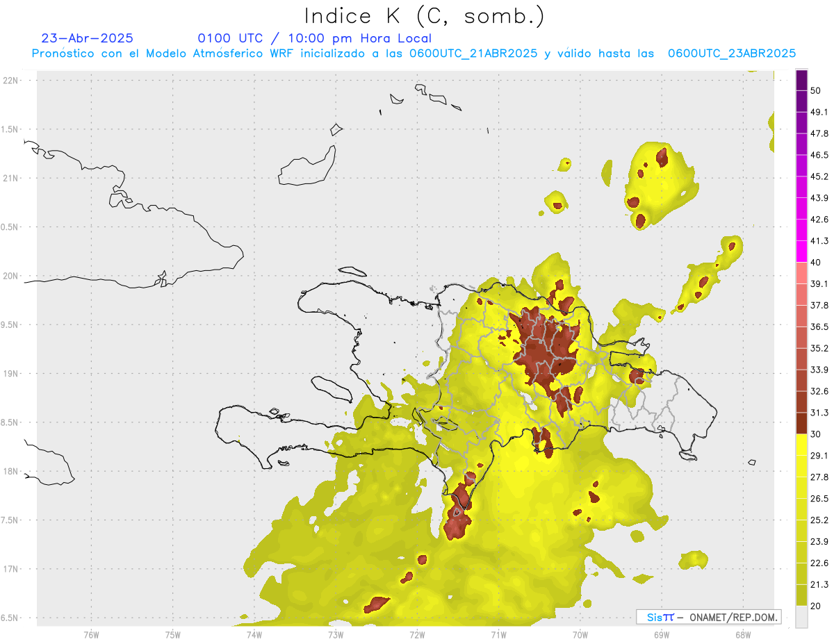834x644 pixels.
Task: Click the magenta swatch between 40 and 41.3
Action: [x=801, y=251]
